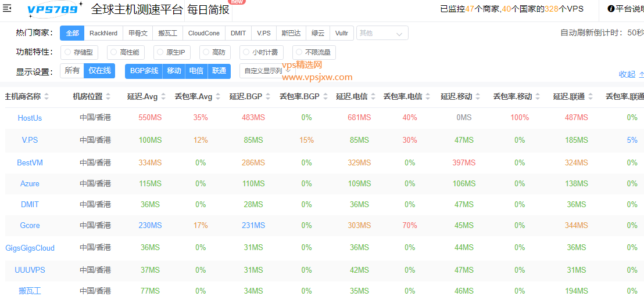Sort by 延迟.Avg column arrows
This screenshot has width=644, height=300.
163,97
